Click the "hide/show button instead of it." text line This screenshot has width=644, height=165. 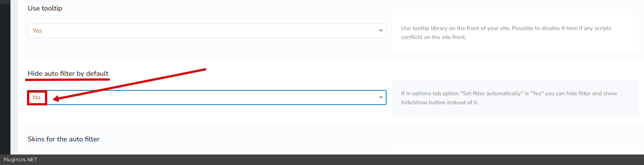point(440,102)
